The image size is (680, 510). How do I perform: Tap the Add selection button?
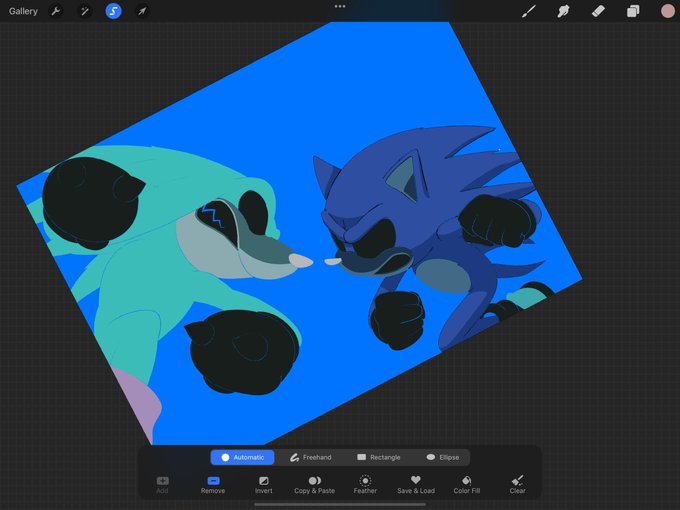pos(162,485)
